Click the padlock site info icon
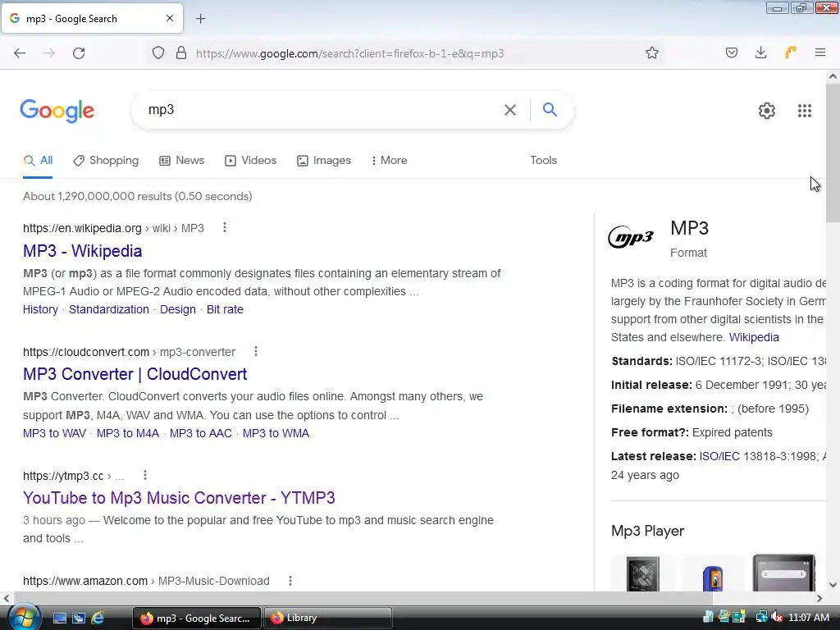 point(181,53)
